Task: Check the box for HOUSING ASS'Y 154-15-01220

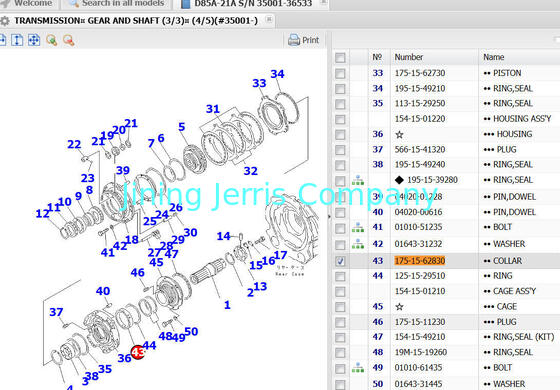Action: [340, 119]
